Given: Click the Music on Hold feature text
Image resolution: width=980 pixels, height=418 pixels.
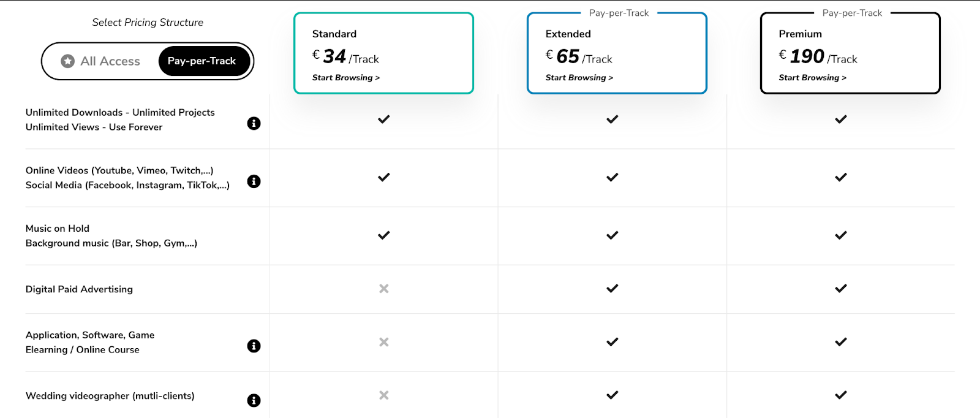Looking at the screenshot, I should pos(58,229).
